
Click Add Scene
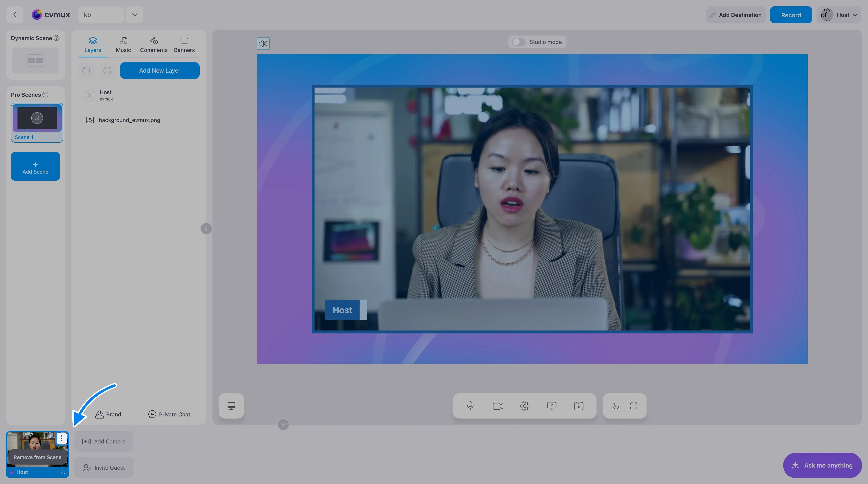coord(35,166)
